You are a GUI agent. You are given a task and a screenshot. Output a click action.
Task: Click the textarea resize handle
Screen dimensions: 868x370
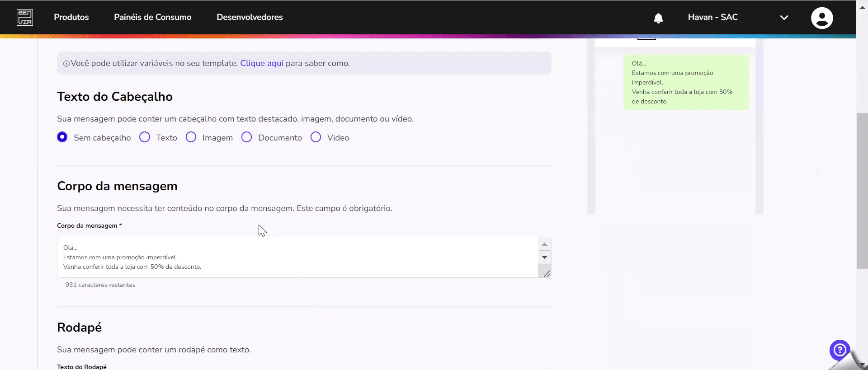547,273
